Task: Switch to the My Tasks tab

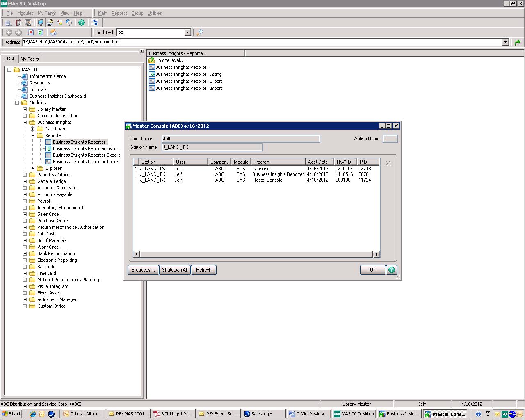Action: (x=30, y=59)
